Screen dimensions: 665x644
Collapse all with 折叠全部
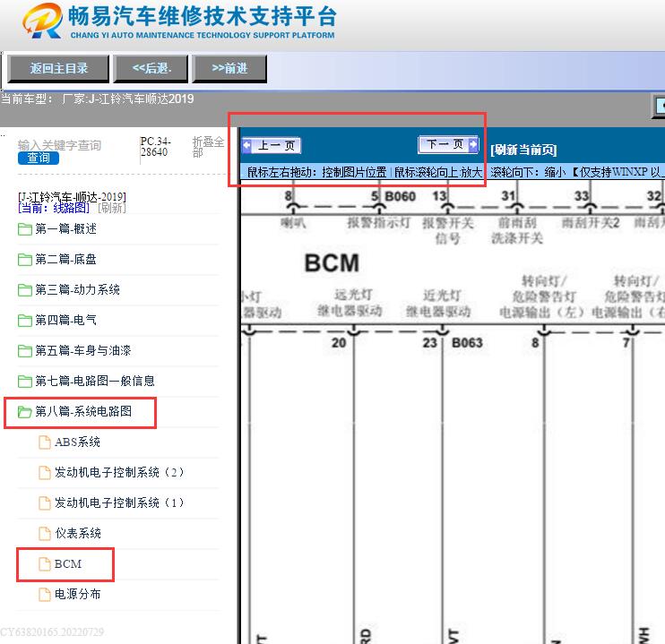[x=208, y=147]
